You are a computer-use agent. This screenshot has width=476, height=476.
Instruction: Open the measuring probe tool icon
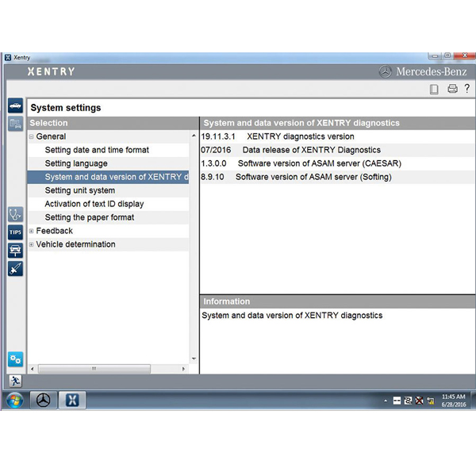click(15, 269)
